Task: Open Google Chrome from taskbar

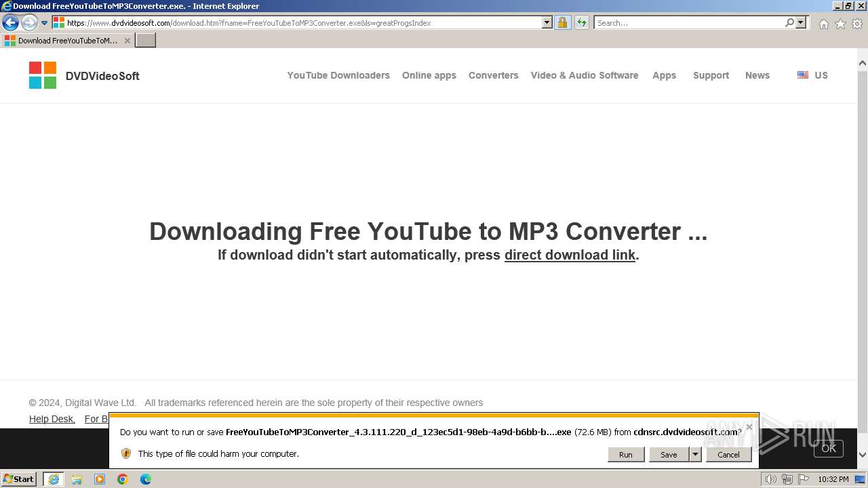Action: point(123,479)
